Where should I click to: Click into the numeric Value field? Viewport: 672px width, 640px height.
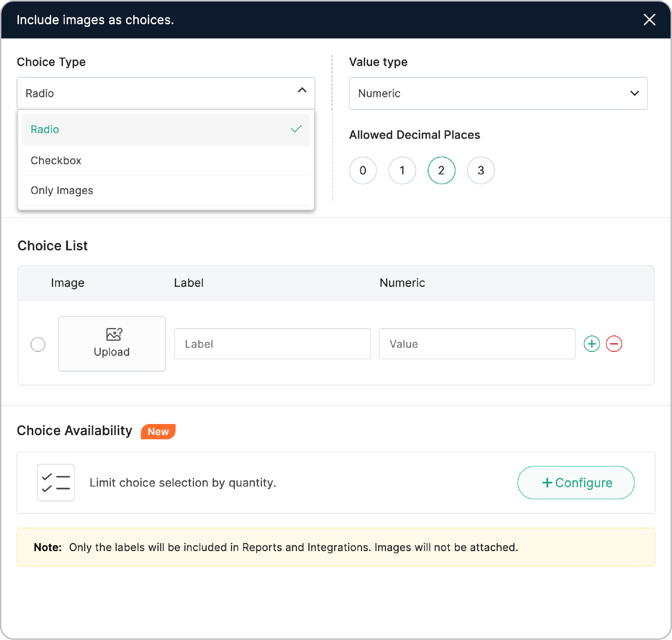point(477,344)
